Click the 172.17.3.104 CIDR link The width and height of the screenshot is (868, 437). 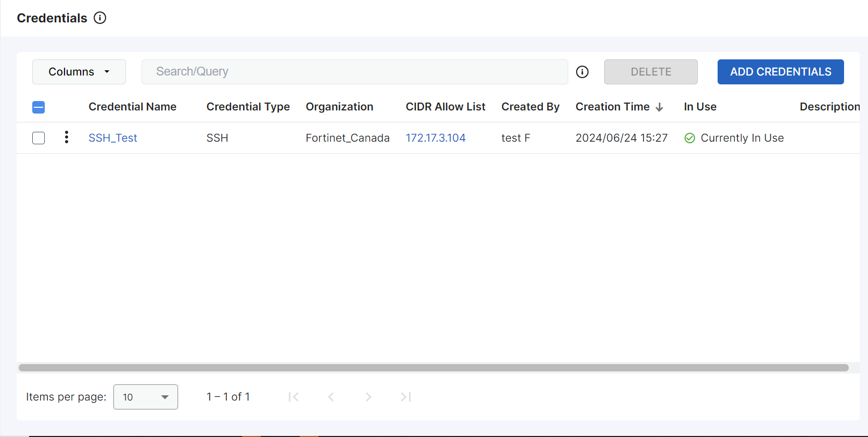[x=436, y=138]
